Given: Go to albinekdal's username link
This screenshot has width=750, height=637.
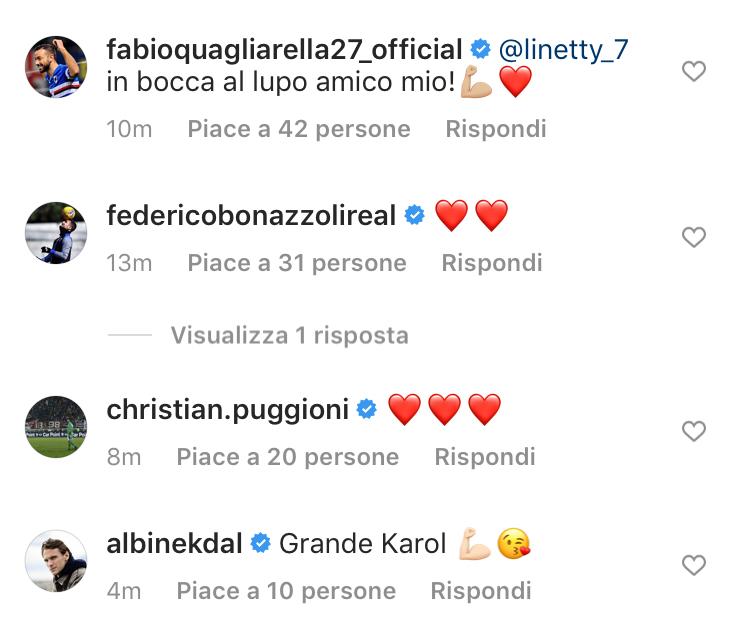Looking at the screenshot, I should 174,544.
